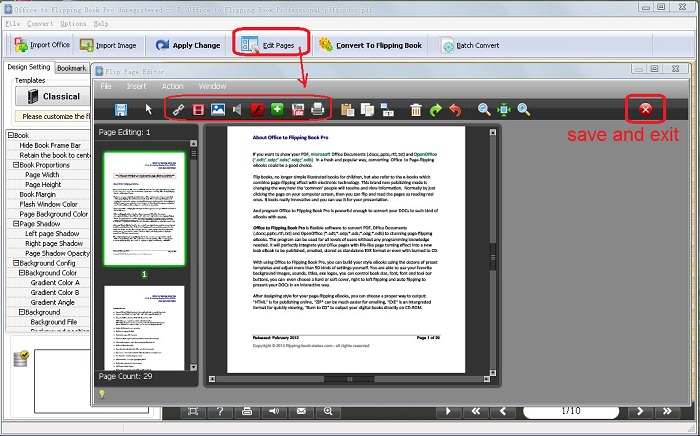Click Batch Convert button
The width and height of the screenshot is (700, 436).
[469, 45]
